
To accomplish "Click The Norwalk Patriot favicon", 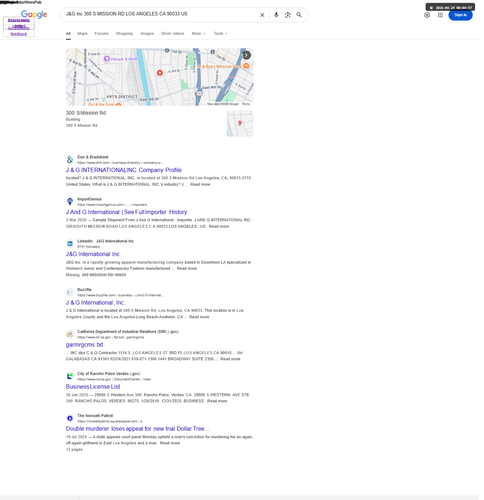I will click(70, 418).
